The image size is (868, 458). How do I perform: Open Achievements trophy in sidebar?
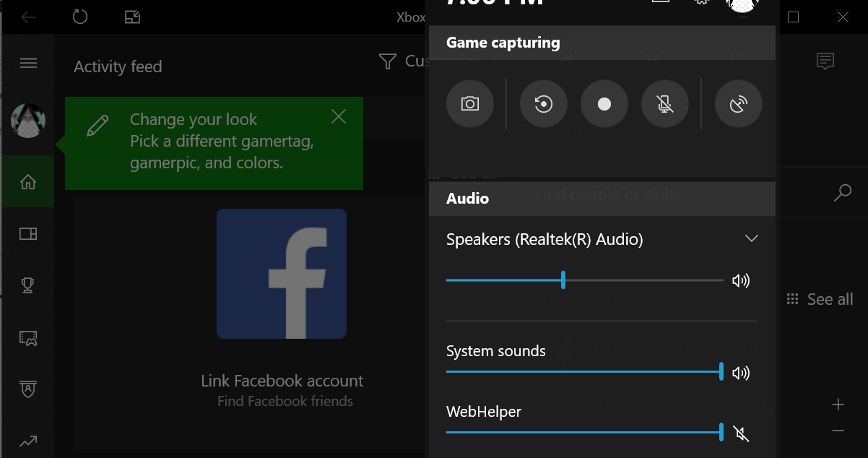click(28, 285)
